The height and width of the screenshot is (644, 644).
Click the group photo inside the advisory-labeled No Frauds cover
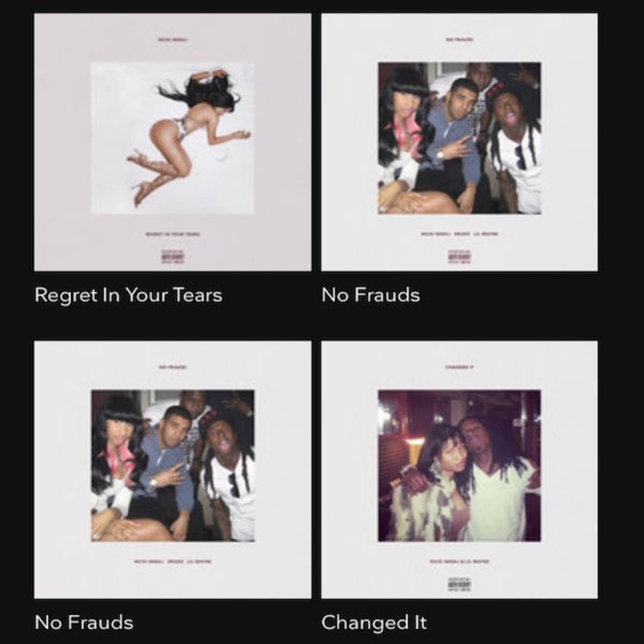pyautogui.click(x=459, y=138)
